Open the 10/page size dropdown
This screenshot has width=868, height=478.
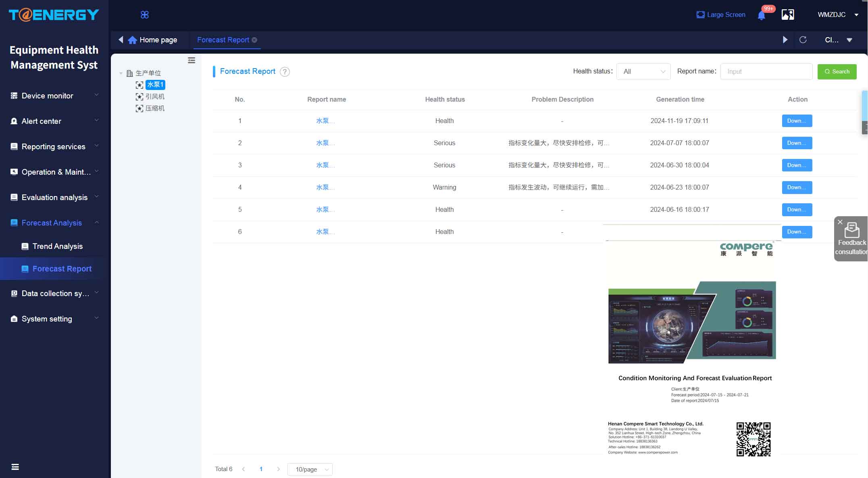pos(310,469)
